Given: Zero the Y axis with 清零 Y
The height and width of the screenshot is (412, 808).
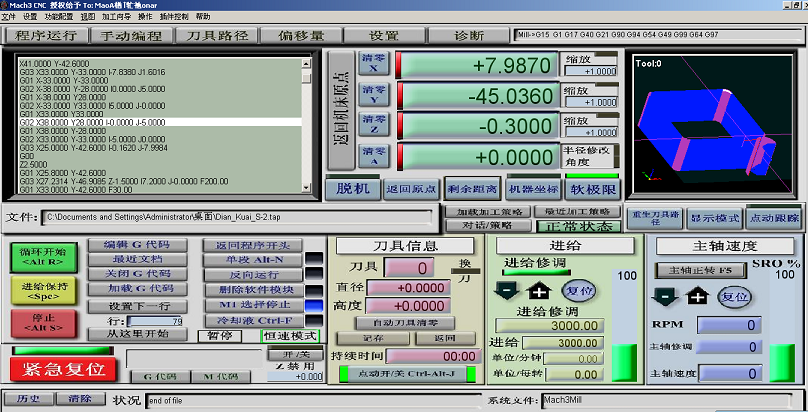Looking at the screenshot, I should pos(374,95).
